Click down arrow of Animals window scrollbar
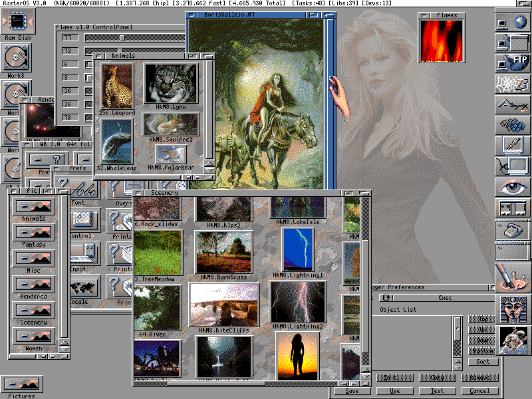Viewport: 532px width, 399px height. pyautogui.click(x=209, y=170)
